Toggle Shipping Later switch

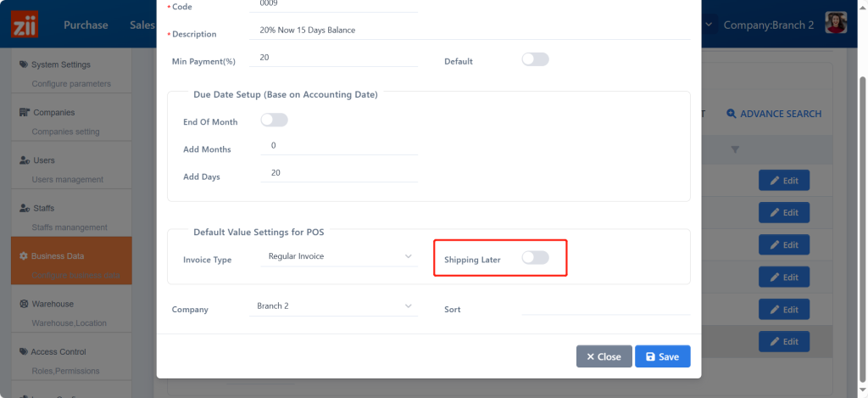point(535,258)
